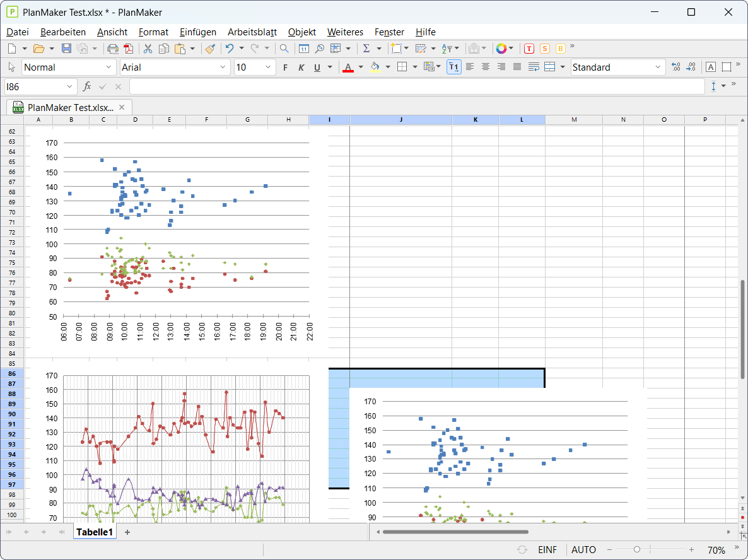Open the Format menu
748x560 pixels.
tap(154, 32)
